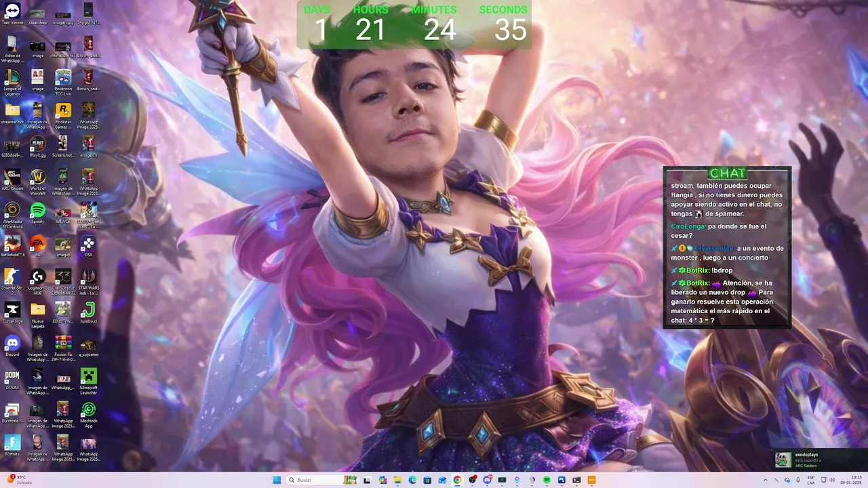The height and width of the screenshot is (488, 868).
Task: Select the Playit.gg desktop icon
Action: [38, 146]
